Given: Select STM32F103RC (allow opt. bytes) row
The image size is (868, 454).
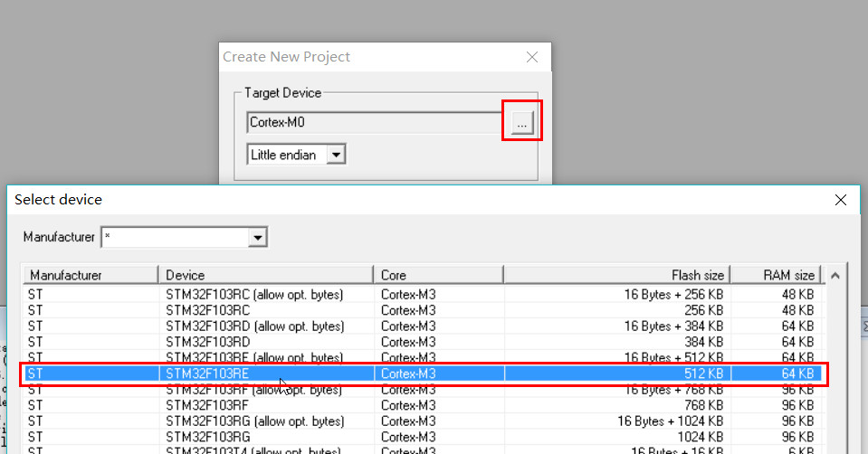Looking at the screenshot, I should [x=424, y=294].
